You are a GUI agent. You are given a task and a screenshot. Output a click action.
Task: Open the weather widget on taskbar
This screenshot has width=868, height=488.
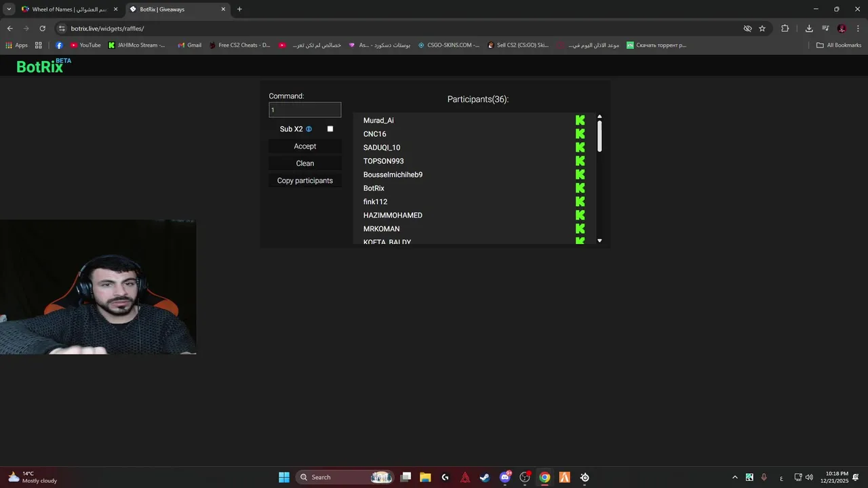(32, 477)
